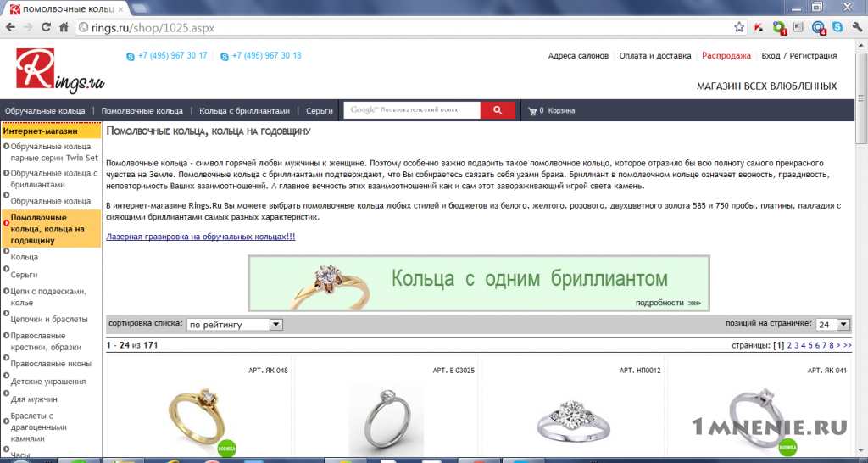Click the 'Кольца с одним бриллиантом' banner
The width and height of the screenshot is (868, 463).
click(x=479, y=283)
